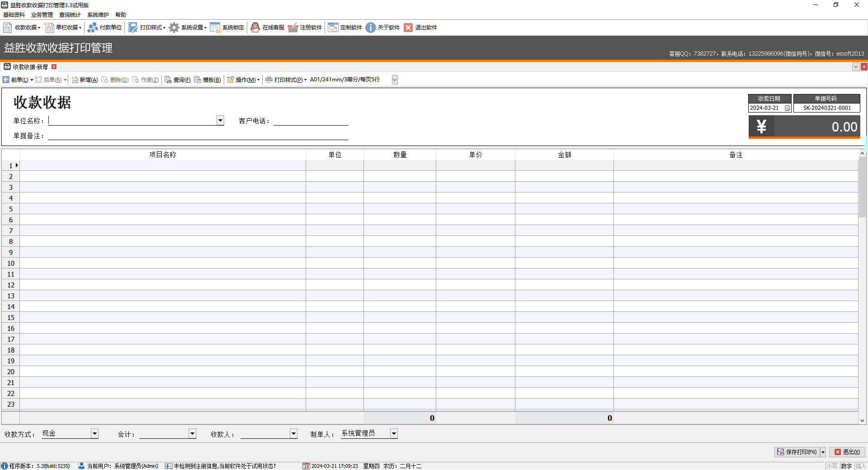
Task: Click the 数量 column header
Action: 400,155
